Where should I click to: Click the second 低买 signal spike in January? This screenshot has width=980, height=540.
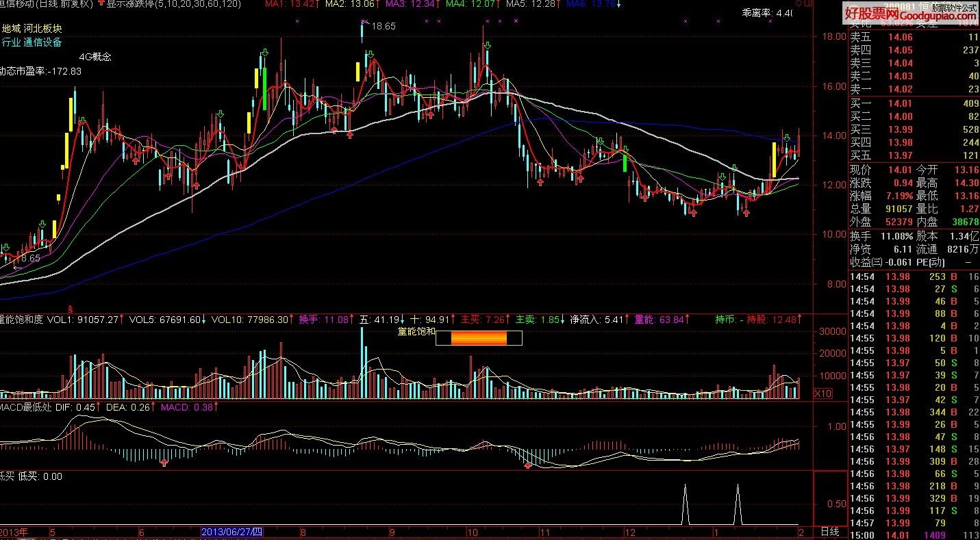(x=738, y=505)
